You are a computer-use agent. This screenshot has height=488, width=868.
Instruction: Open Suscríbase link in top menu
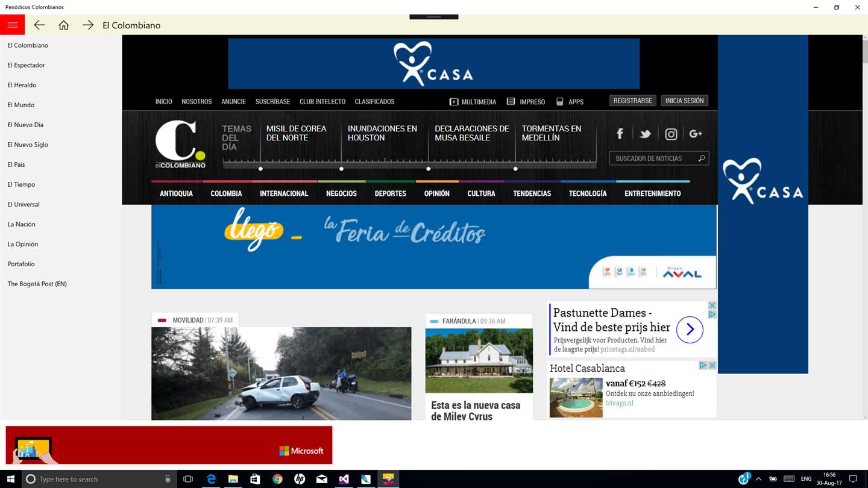(272, 102)
